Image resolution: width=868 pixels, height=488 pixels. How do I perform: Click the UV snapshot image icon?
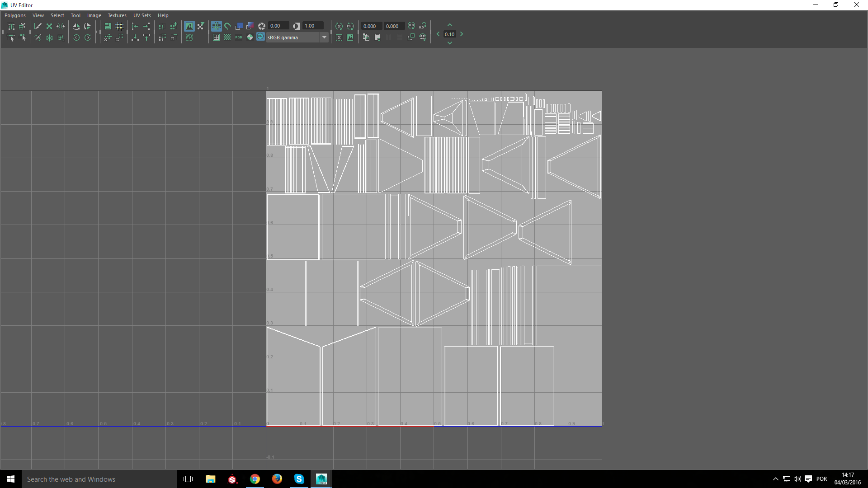[x=350, y=38]
